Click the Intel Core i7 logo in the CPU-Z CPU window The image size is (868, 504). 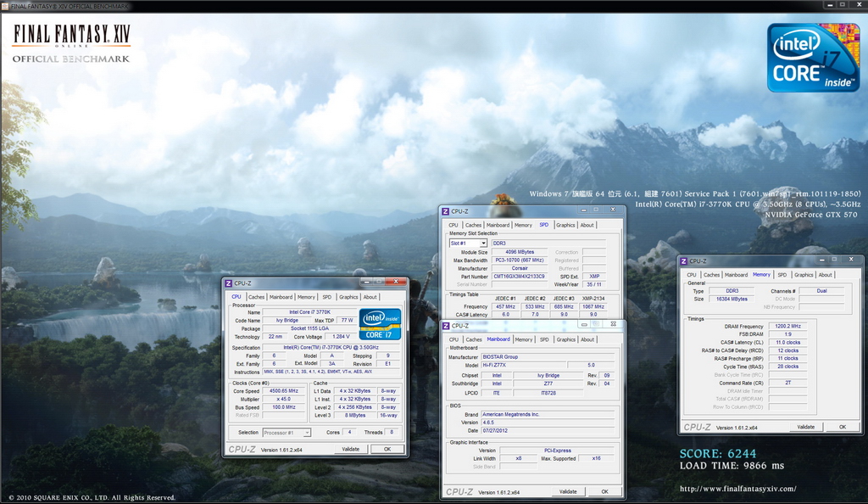pyautogui.click(x=380, y=324)
